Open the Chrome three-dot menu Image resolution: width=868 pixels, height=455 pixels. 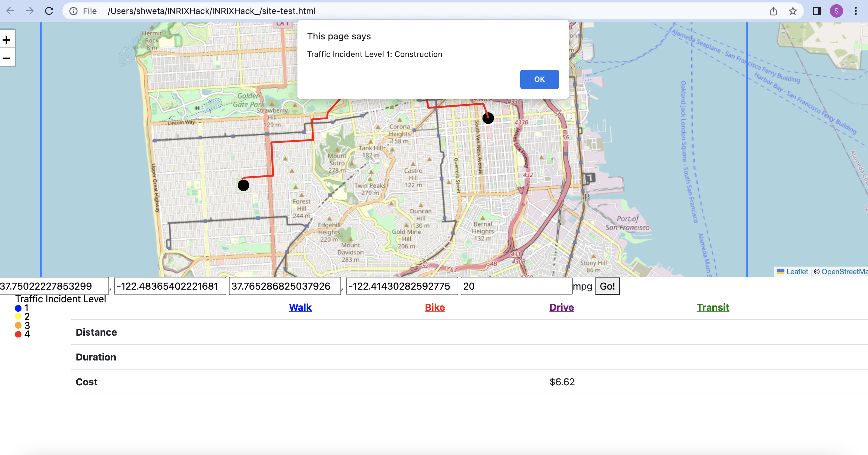[856, 11]
